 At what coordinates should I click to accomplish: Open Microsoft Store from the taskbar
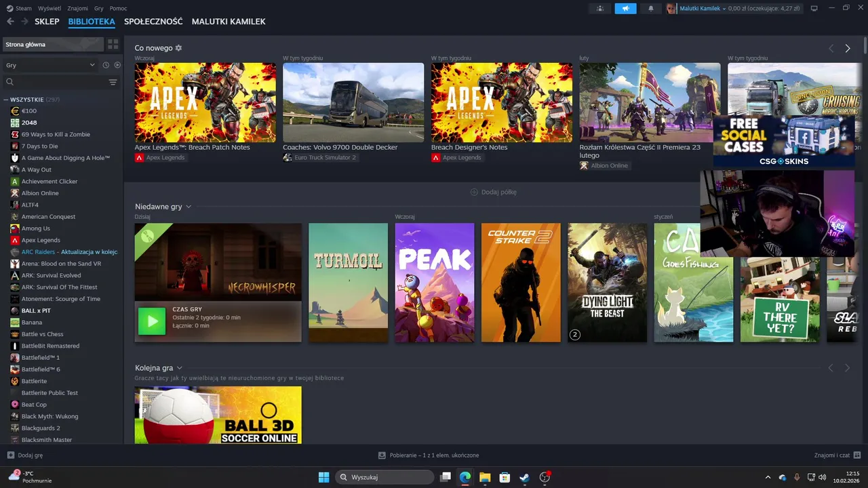(505, 477)
